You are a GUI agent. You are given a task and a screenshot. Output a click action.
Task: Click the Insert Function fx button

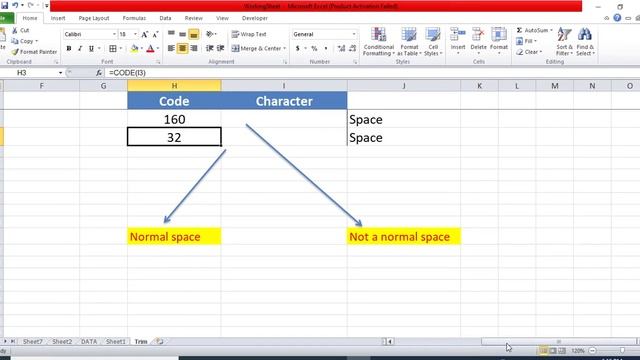pyautogui.click(x=99, y=73)
